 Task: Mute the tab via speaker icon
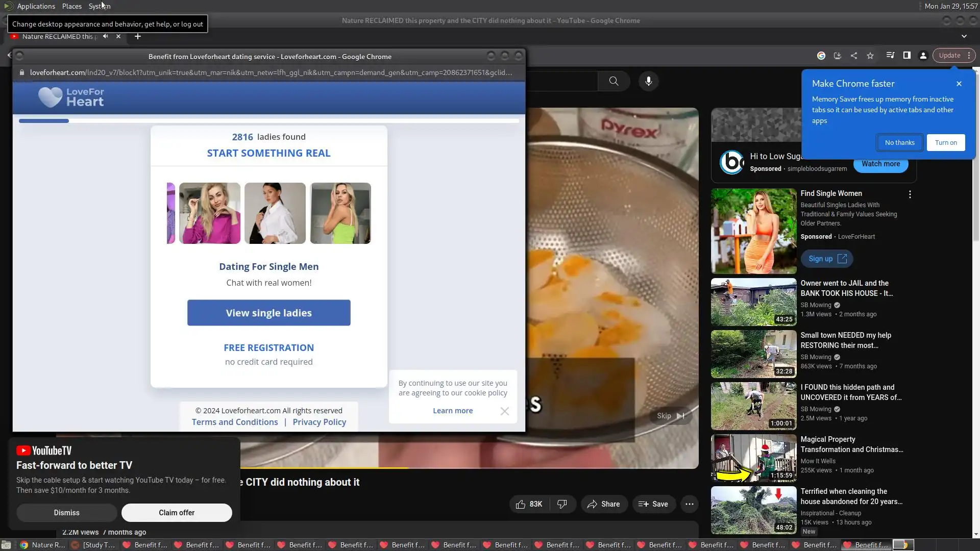tap(105, 36)
